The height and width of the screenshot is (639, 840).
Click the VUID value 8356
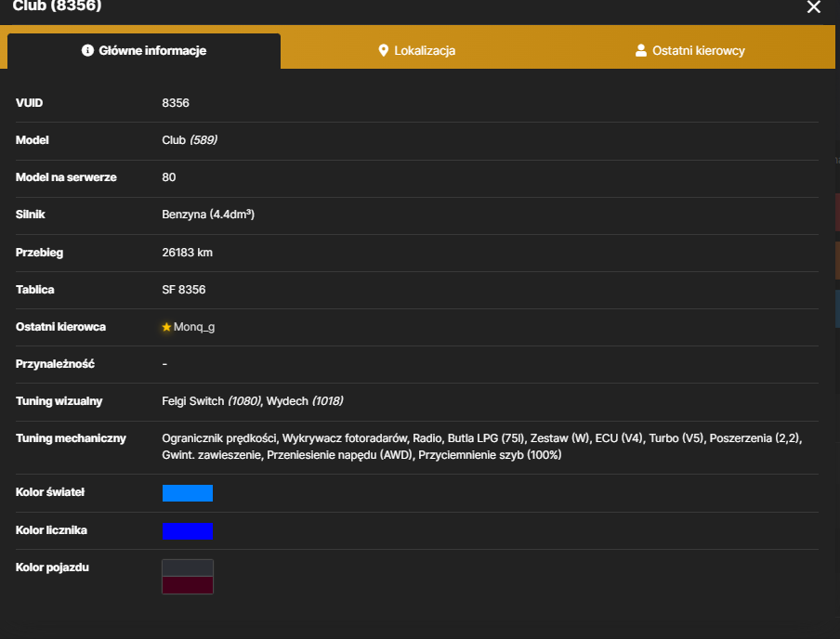click(176, 103)
